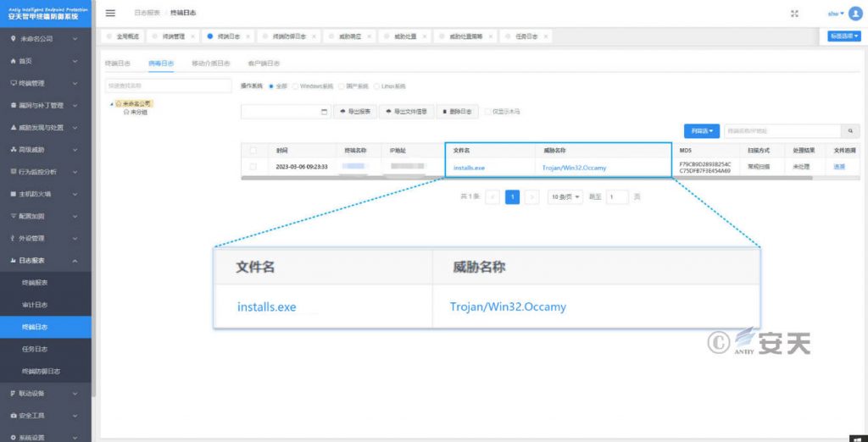Image resolution: width=868 pixels, height=442 pixels.
Task: Close the 威胁处置策略 tab with its x
Action: (x=491, y=36)
